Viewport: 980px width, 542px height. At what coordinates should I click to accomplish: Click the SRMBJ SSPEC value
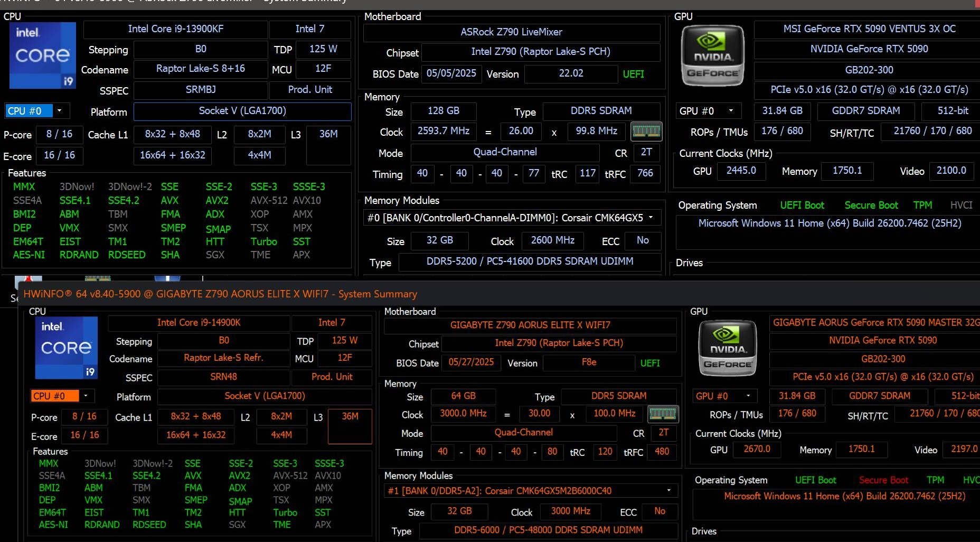click(x=201, y=90)
